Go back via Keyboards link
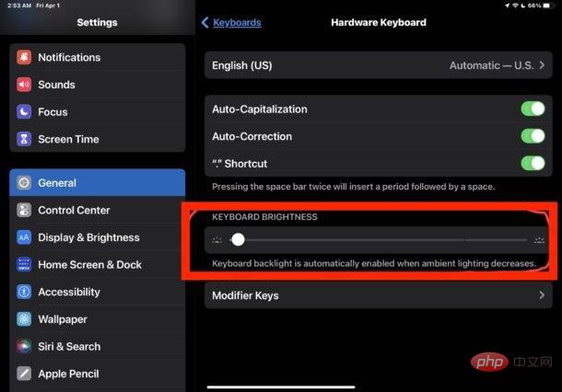 click(x=237, y=23)
